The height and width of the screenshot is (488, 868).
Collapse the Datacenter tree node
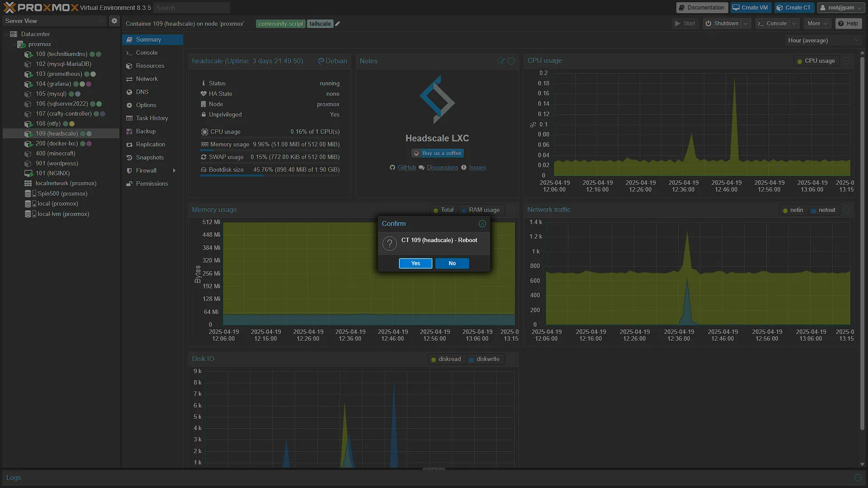pyautogui.click(x=7, y=34)
